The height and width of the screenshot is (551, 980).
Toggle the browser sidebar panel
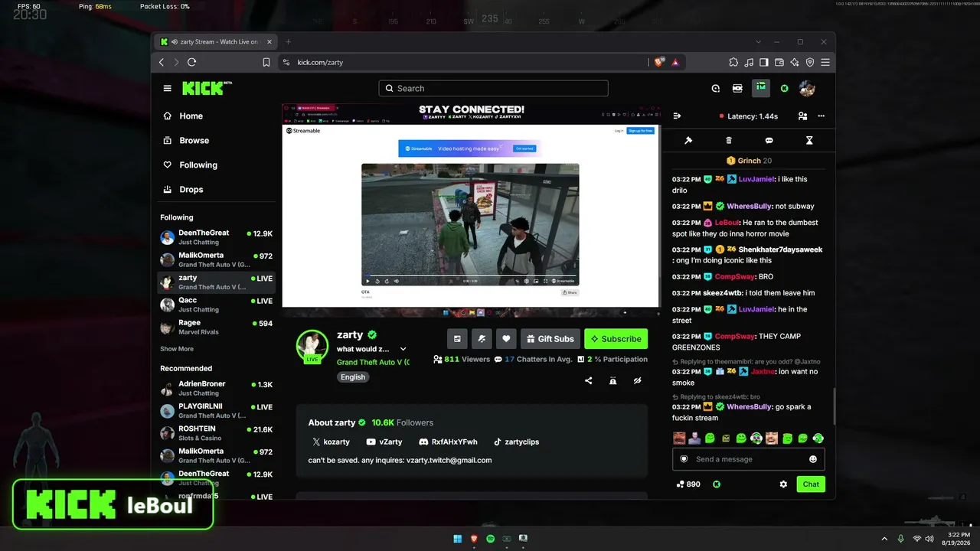pyautogui.click(x=764, y=62)
